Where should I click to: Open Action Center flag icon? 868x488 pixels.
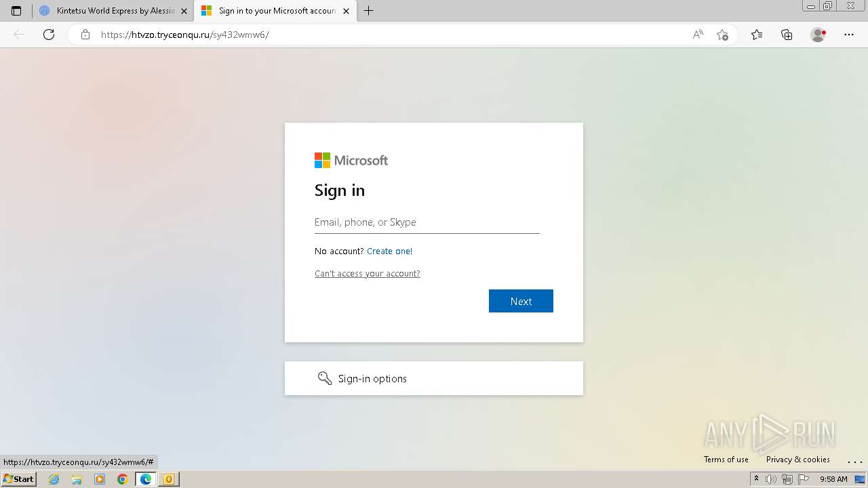pyautogui.click(x=804, y=479)
